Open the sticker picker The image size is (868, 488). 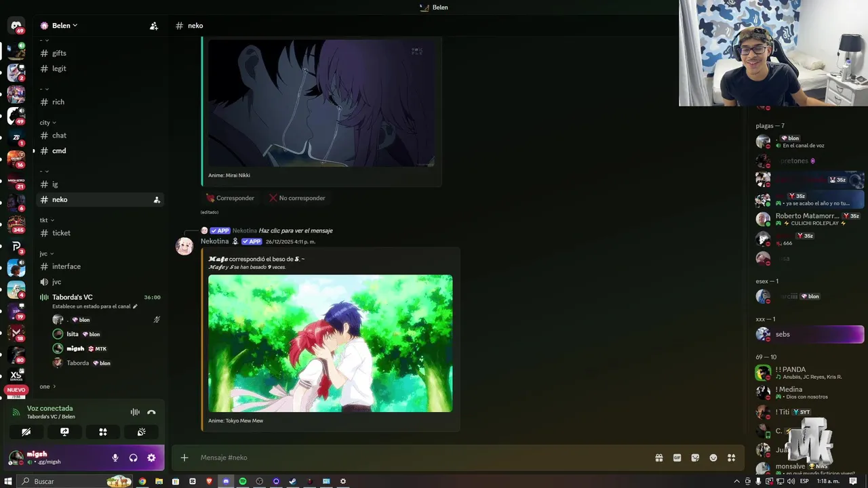point(695,457)
